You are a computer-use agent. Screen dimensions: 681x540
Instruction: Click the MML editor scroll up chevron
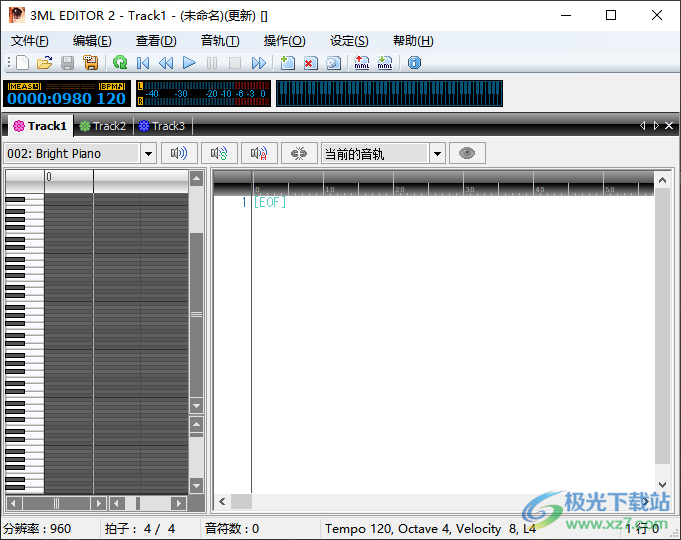click(x=662, y=180)
